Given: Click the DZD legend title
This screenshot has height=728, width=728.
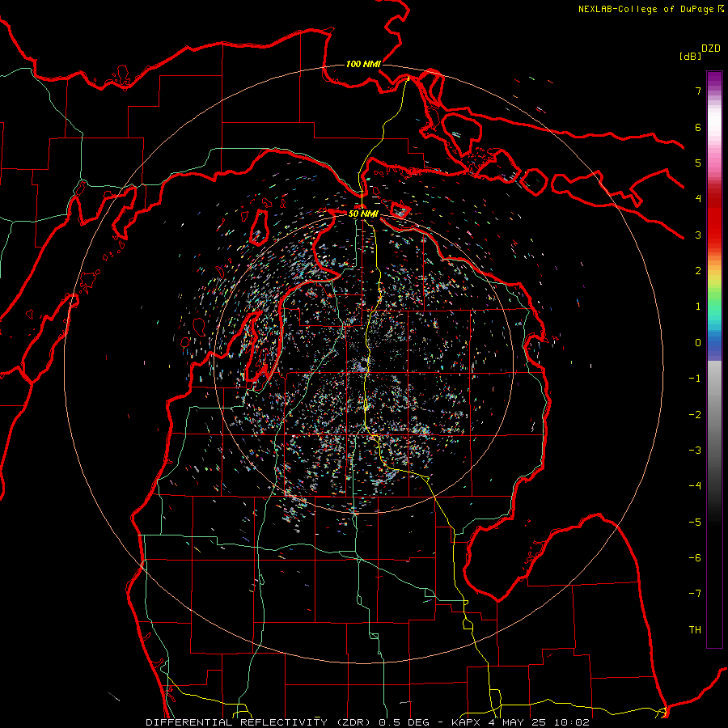Looking at the screenshot, I should point(711,49).
